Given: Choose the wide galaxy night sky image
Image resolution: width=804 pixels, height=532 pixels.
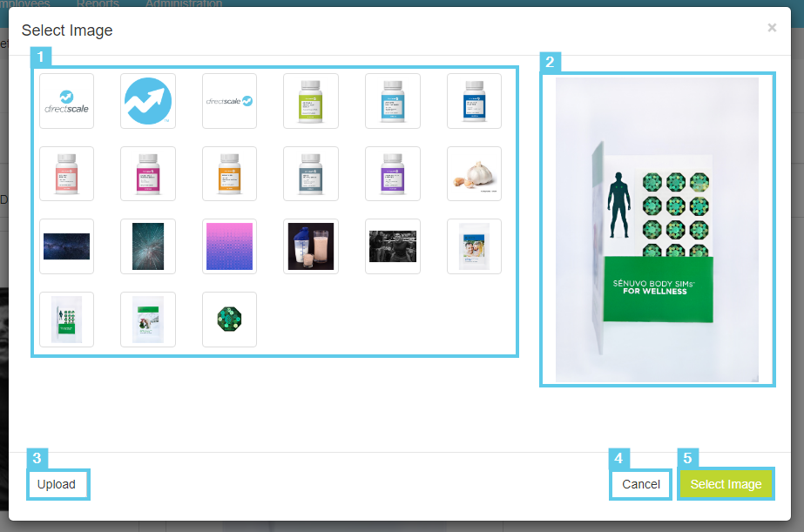Looking at the screenshot, I should (66, 246).
